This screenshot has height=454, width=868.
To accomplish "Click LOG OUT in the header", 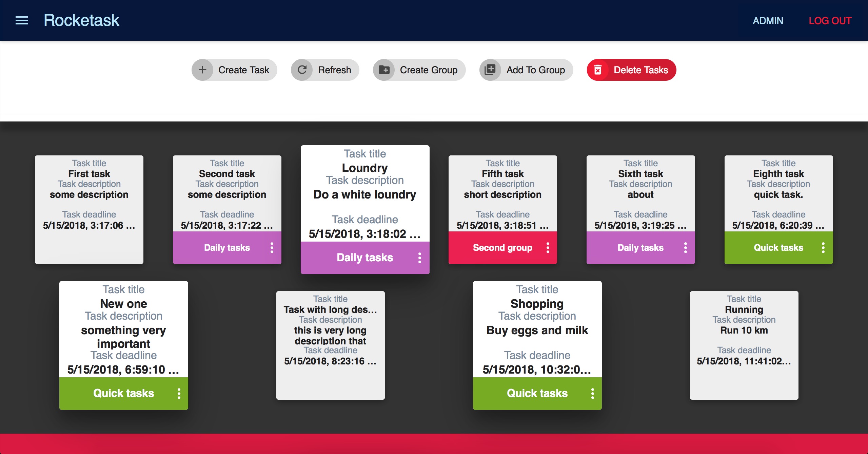I will click(x=830, y=21).
